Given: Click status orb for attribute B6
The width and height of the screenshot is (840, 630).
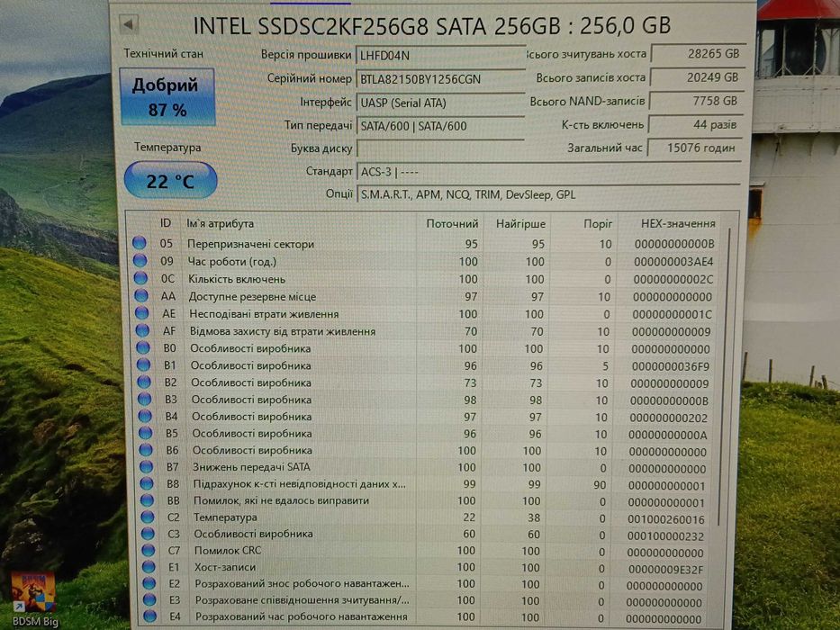Looking at the screenshot, I should 146,449.
